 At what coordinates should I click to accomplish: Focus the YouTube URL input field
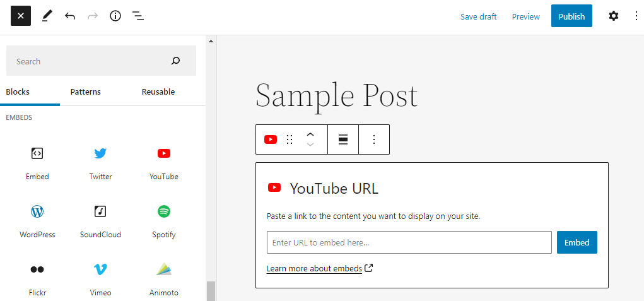[x=409, y=242]
